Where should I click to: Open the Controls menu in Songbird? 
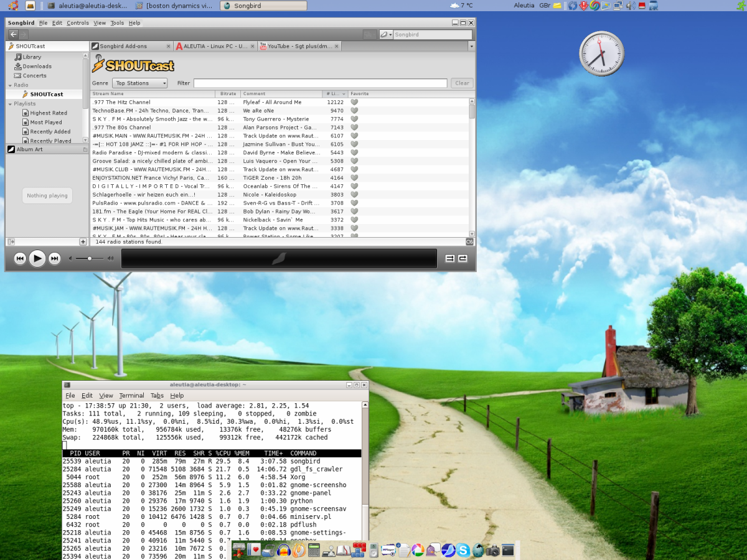[x=78, y=23]
